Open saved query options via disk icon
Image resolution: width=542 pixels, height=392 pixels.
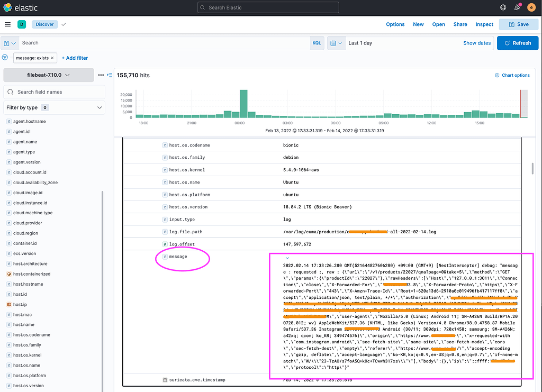coord(9,42)
